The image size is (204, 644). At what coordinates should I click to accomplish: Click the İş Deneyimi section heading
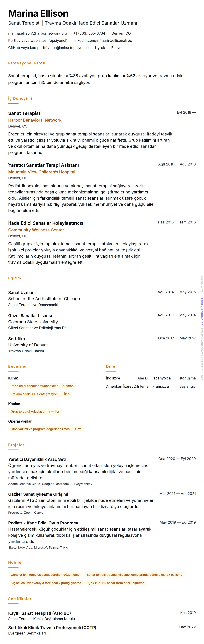coord(20,99)
